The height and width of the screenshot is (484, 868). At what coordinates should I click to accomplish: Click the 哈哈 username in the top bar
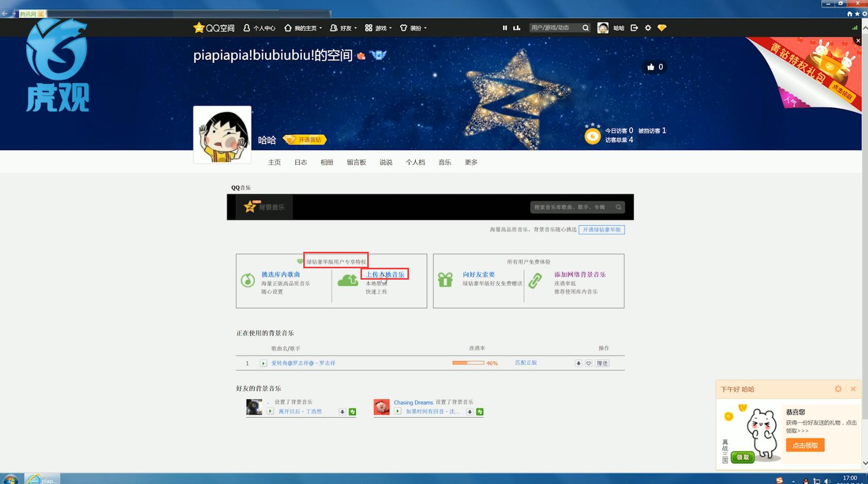coord(619,28)
